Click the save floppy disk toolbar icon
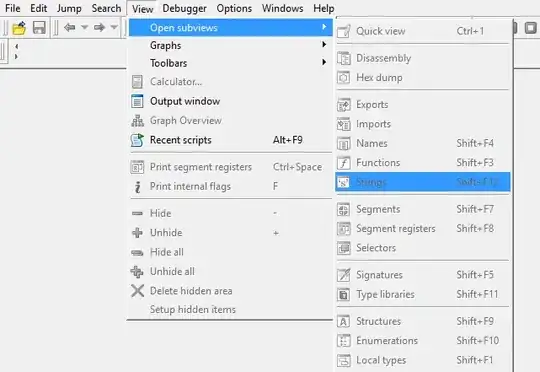The width and height of the screenshot is (540, 372). coord(39,27)
